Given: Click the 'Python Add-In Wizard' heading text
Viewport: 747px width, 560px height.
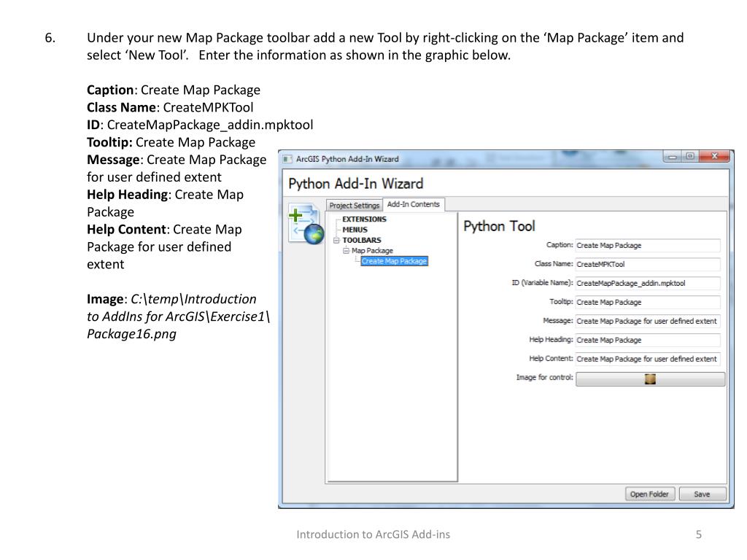Looking at the screenshot, I should 355,184.
